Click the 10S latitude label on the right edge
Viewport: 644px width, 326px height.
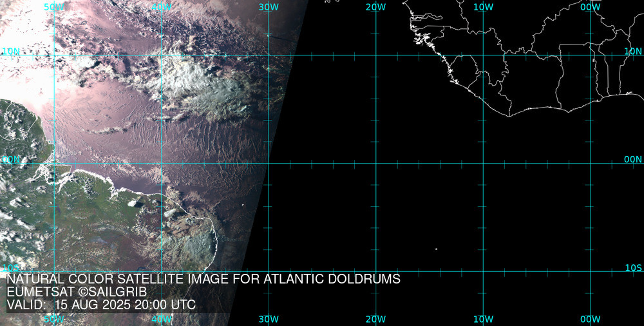[x=634, y=268]
